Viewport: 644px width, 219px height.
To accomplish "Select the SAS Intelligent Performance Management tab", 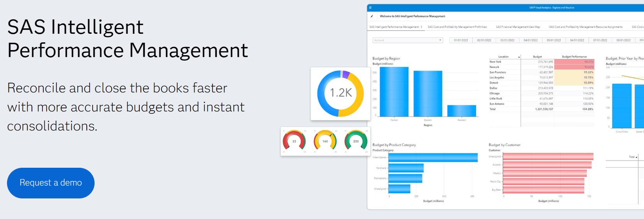I will [x=394, y=27].
